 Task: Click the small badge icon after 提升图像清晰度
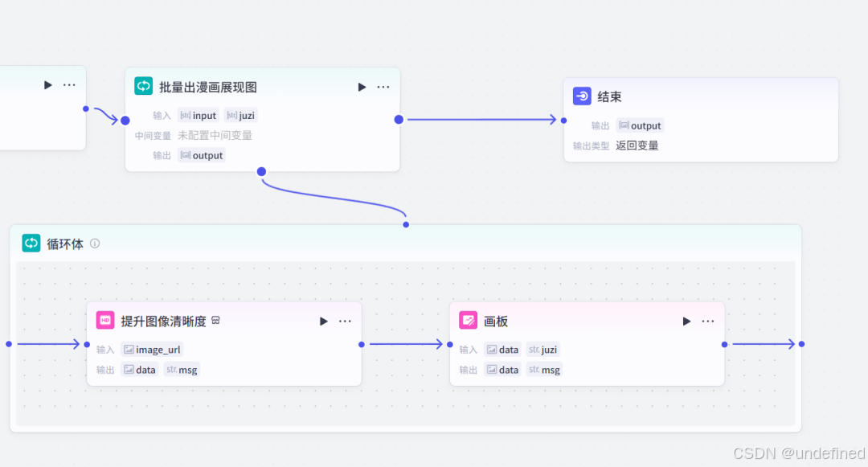pyautogui.click(x=216, y=321)
